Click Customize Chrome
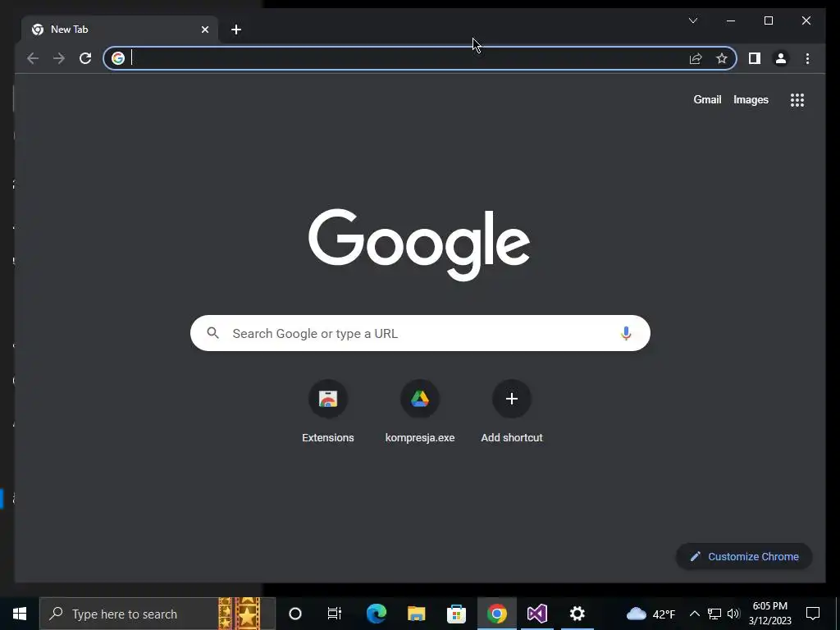 pos(744,557)
